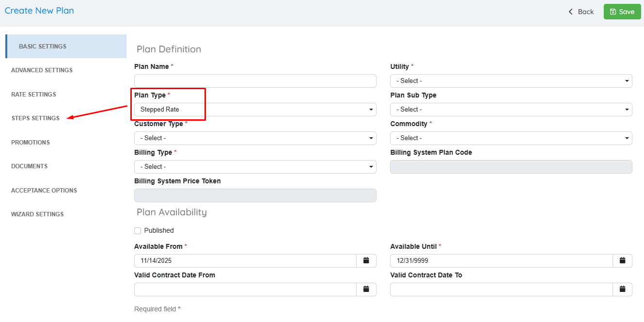Open the Available From calendar picker

tap(366, 261)
